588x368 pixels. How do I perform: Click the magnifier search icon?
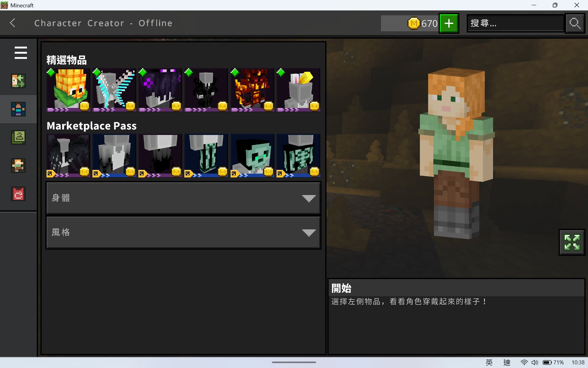[x=575, y=23]
